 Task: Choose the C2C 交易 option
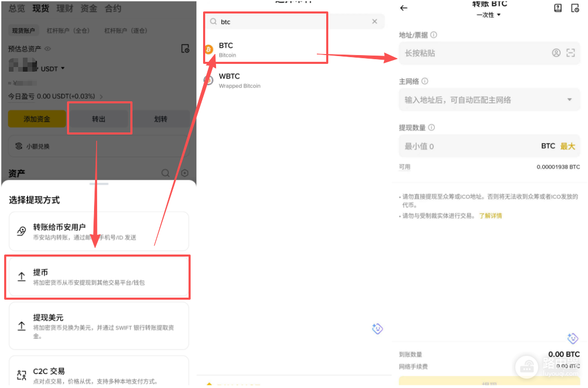99,372
